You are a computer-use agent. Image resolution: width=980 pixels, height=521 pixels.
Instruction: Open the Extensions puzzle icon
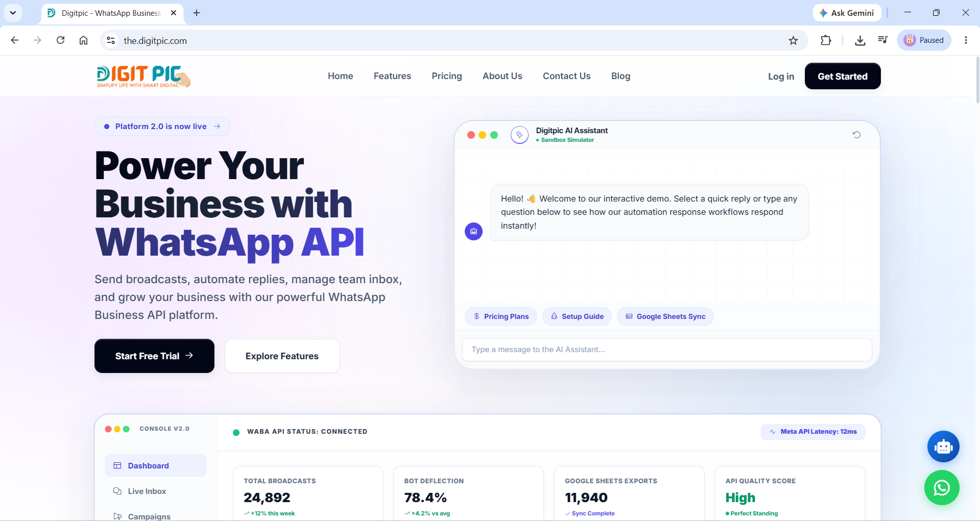pos(826,40)
